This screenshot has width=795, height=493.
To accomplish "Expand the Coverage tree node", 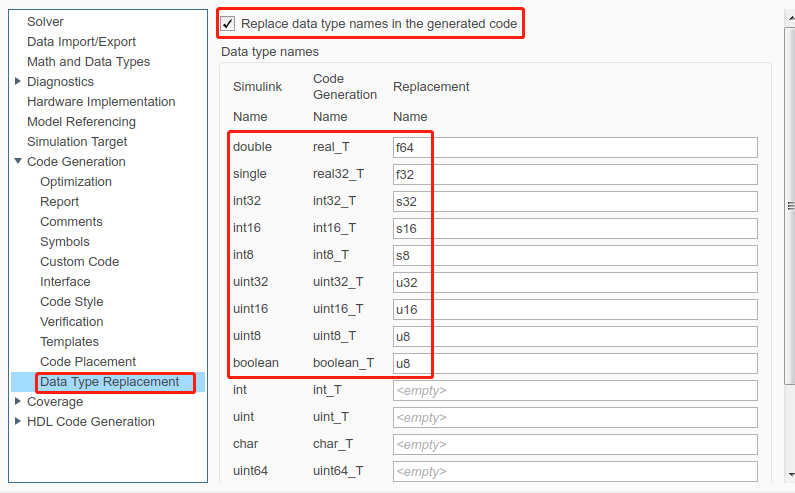I will (x=18, y=401).
